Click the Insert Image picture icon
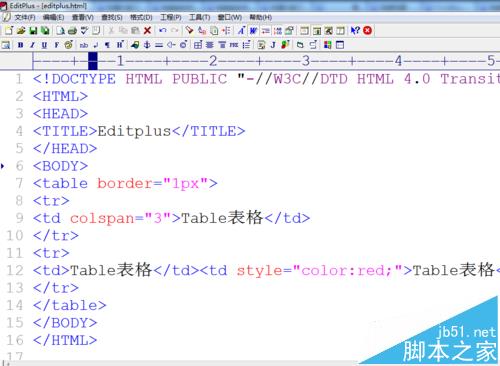The width and height of the screenshot is (500, 366). [135, 45]
